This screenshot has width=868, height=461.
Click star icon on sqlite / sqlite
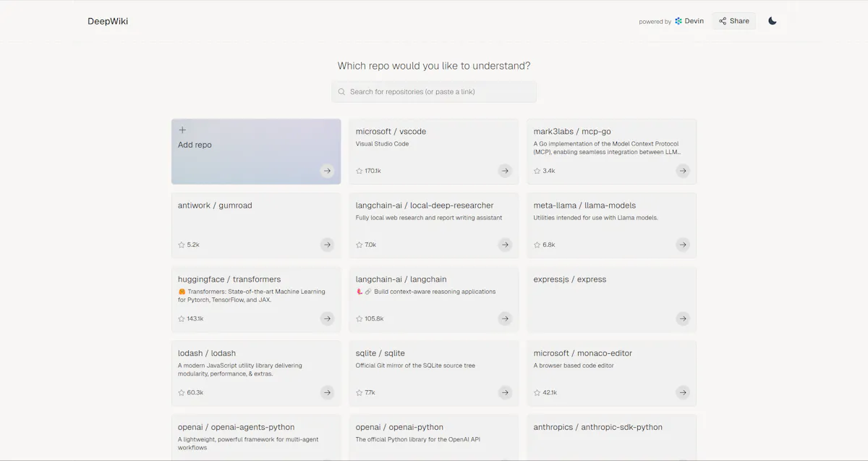click(359, 392)
